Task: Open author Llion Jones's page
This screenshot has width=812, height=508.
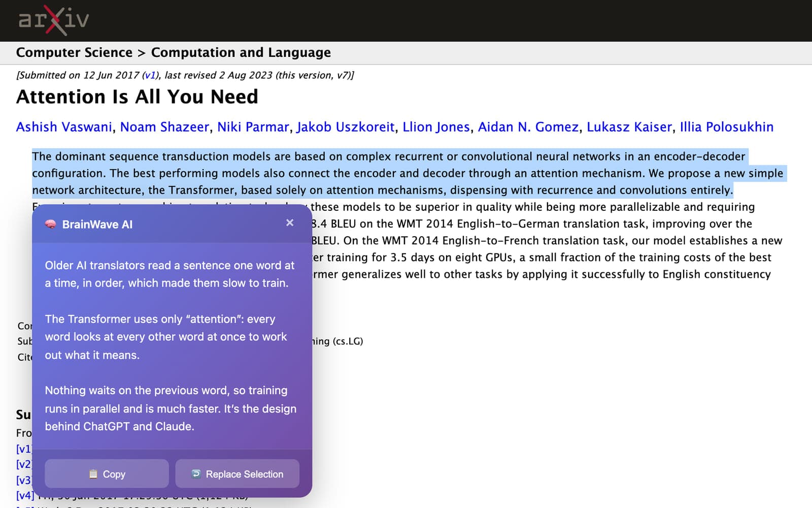Action: (436, 127)
